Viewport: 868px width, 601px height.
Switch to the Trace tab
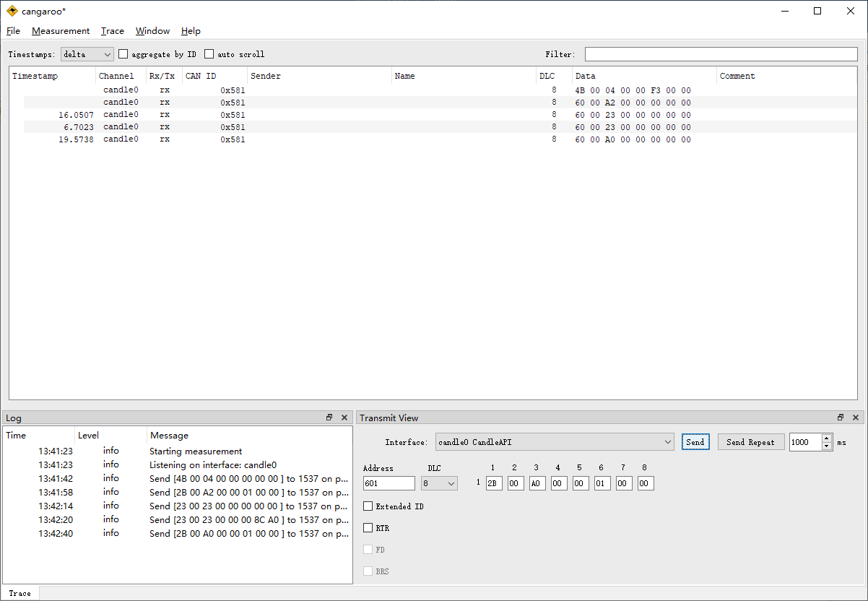20,593
